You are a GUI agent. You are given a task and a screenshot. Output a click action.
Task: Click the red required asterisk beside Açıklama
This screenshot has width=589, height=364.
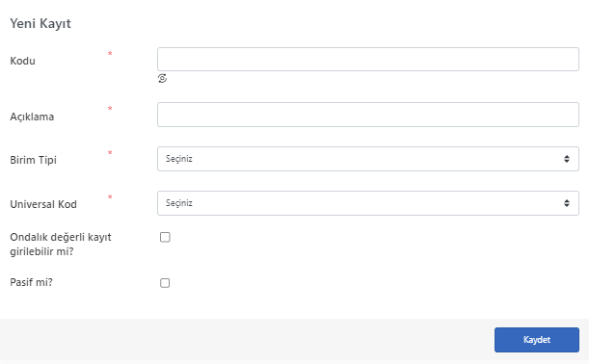[110, 109]
